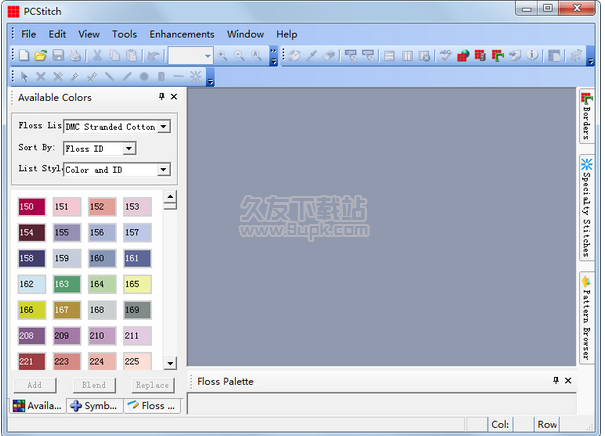Viewport: 605px width, 436px height.
Task: Select floss color 167
Action: (x=67, y=310)
